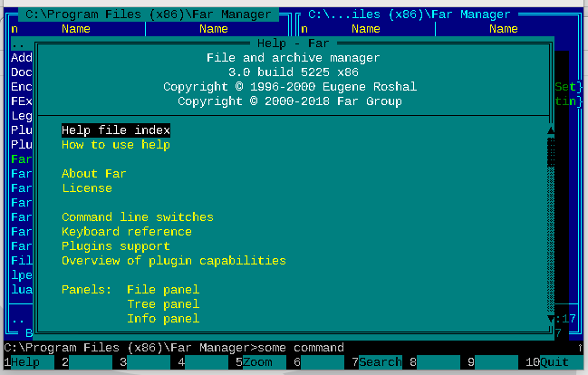Click the green 'tin}' entry in right panel
Screen dimensions: 588x375
pyautogui.click(x=568, y=101)
